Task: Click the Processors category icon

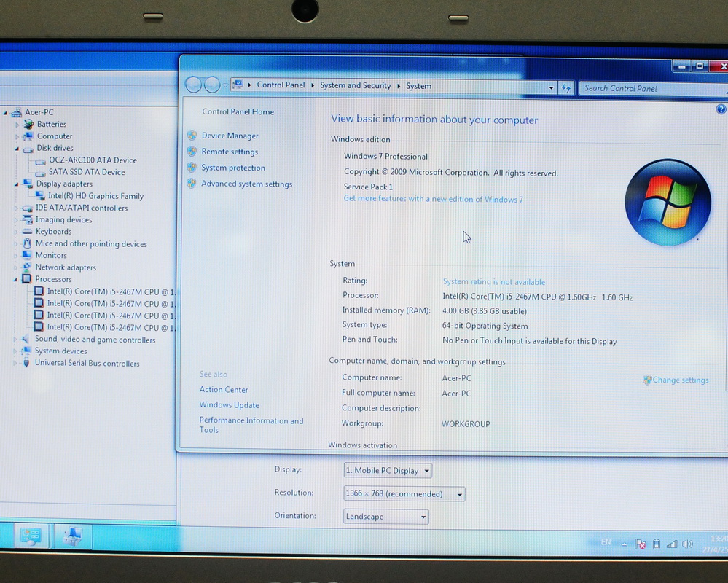Action: pos(27,279)
